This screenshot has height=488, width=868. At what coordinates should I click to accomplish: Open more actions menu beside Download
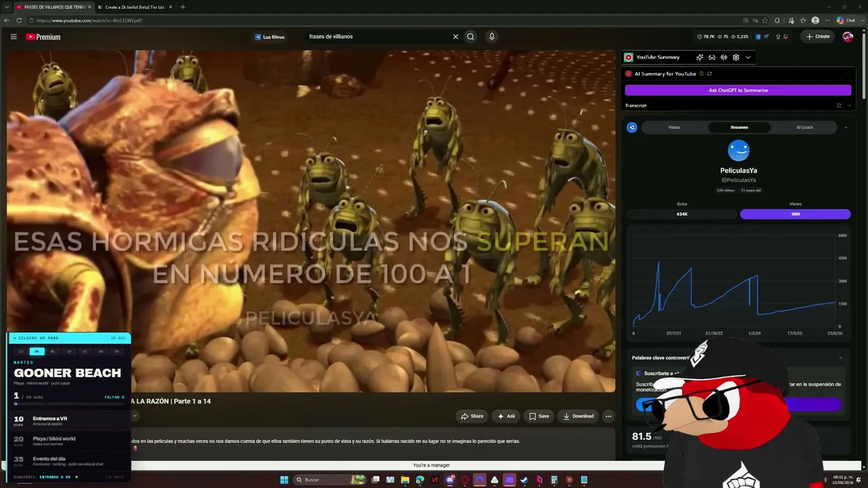[608, 416]
